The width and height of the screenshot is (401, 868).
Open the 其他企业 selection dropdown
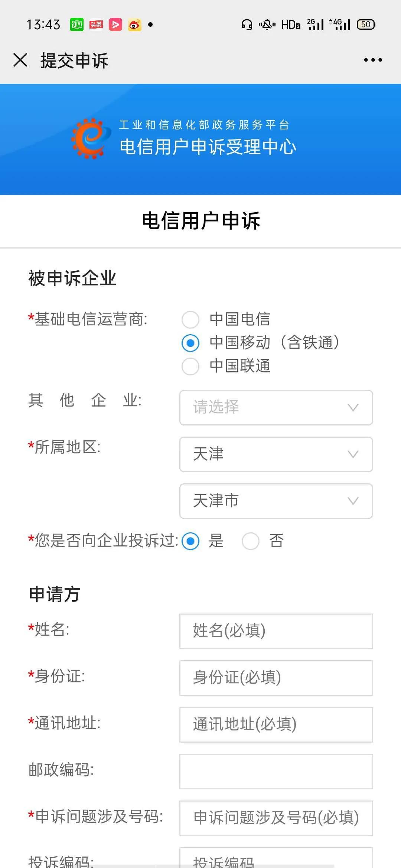click(276, 407)
